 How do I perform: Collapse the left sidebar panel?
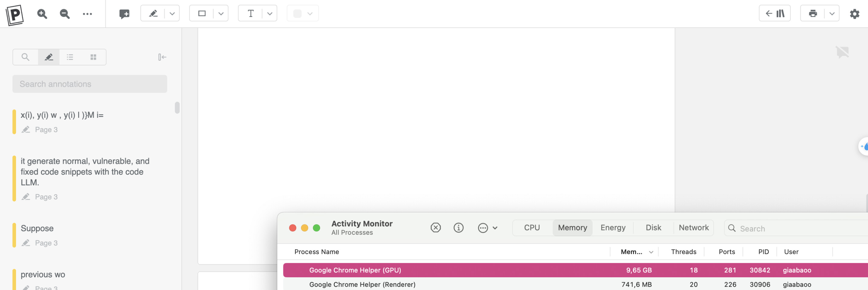pyautogui.click(x=162, y=57)
